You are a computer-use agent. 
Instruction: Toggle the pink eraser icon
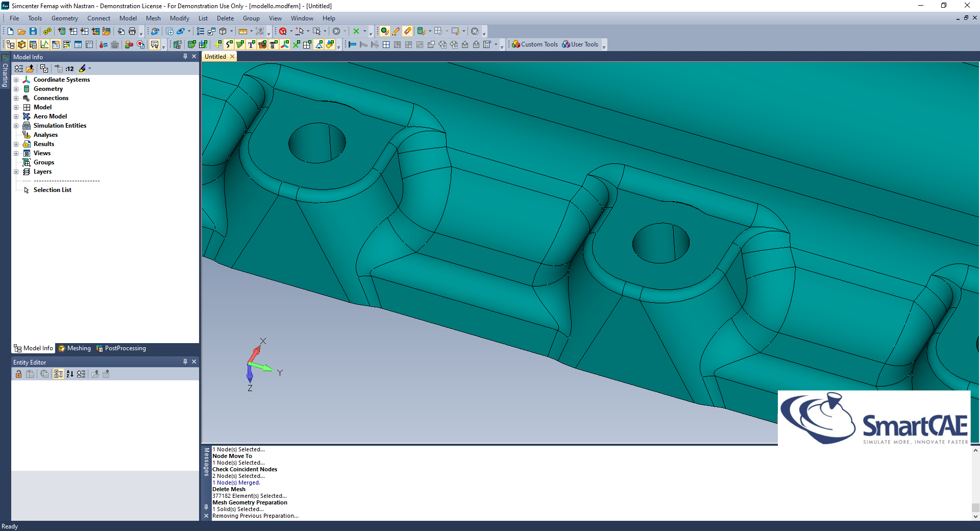tap(407, 31)
